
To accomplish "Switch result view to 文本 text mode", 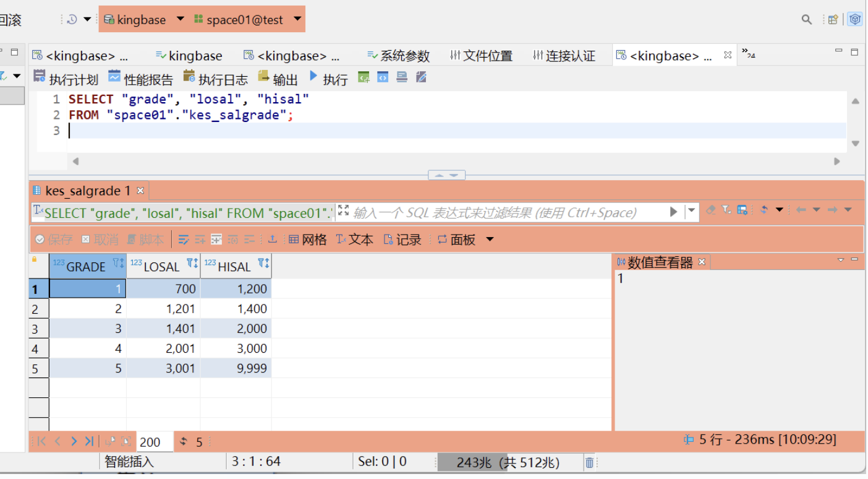I will coord(354,239).
